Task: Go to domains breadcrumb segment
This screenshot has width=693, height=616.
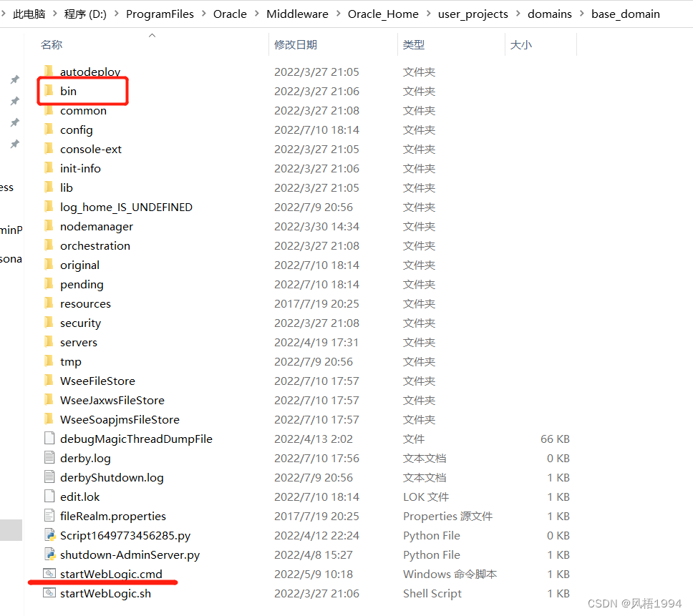Action: click(x=550, y=14)
